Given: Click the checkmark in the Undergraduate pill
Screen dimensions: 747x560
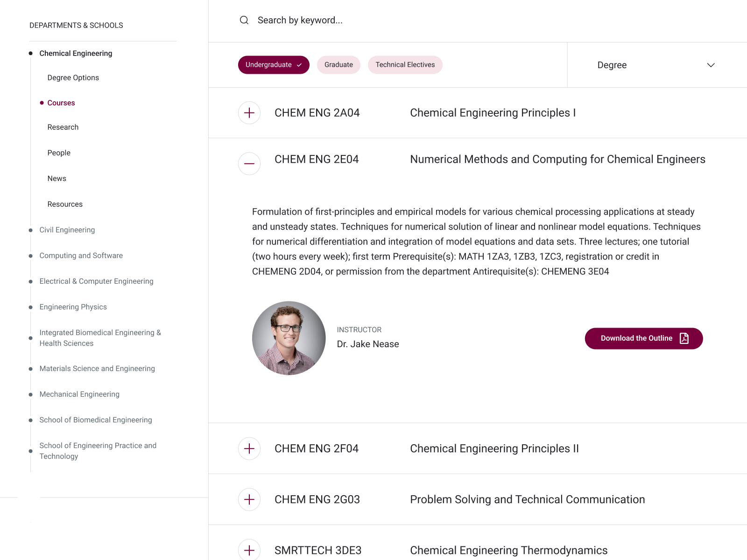Looking at the screenshot, I should (x=299, y=65).
